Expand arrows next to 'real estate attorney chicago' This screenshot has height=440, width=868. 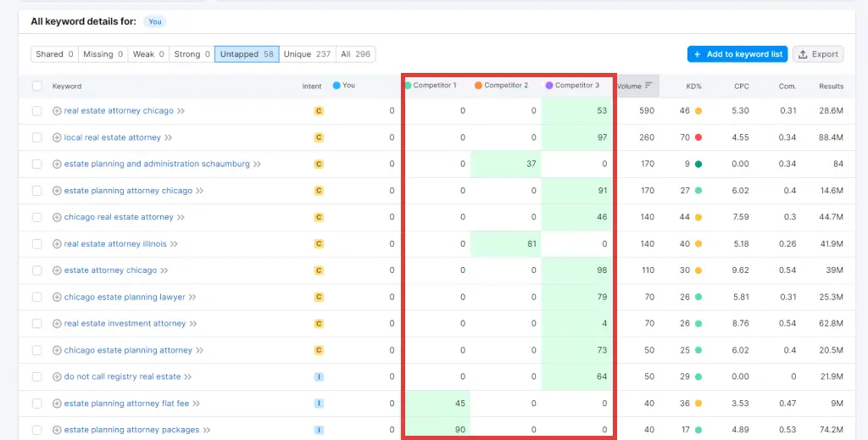click(x=181, y=111)
